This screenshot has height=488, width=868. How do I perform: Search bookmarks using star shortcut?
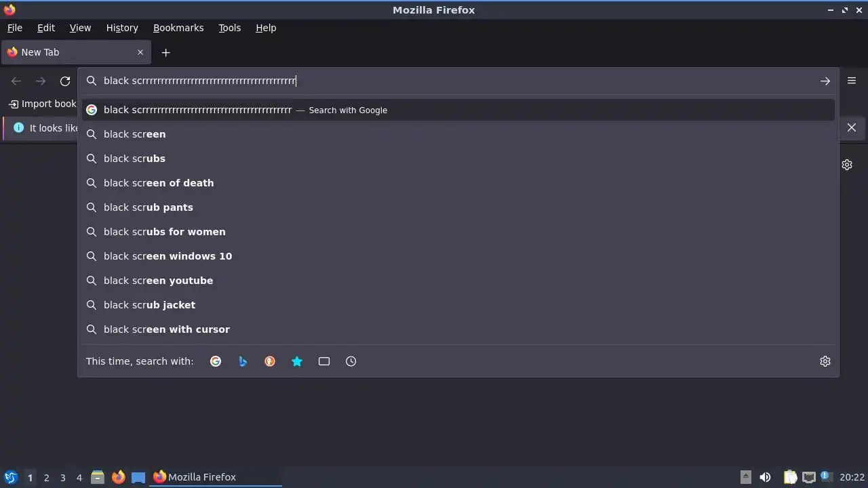[x=297, y=361]
